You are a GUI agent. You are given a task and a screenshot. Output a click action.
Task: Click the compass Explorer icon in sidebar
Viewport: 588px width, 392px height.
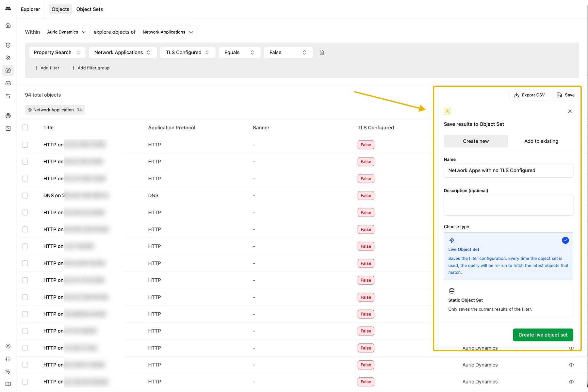coord(8,71)
